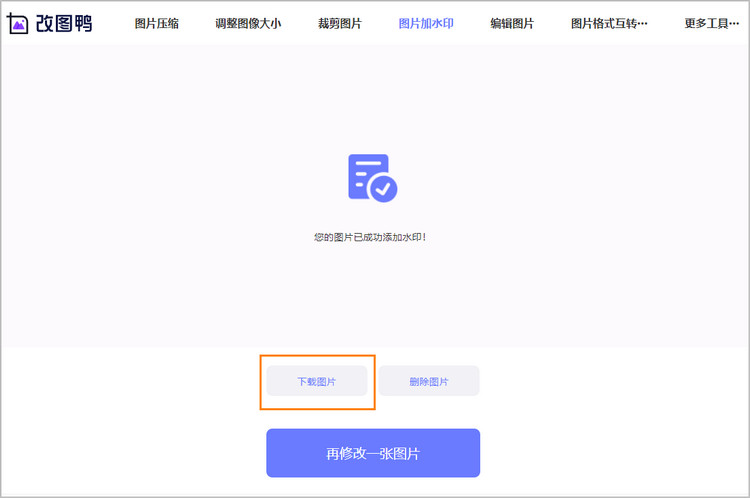Expand the 更多工具 menu
Screen dimensions: 750x498
711,23
